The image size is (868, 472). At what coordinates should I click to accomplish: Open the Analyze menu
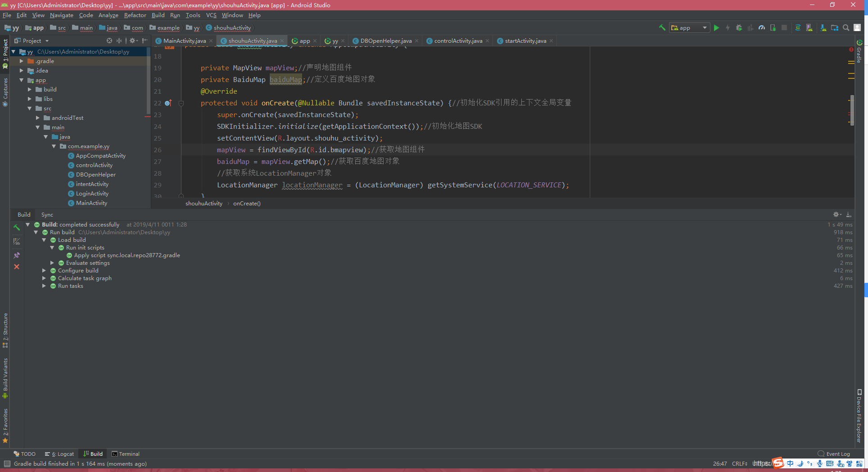point(108,15)
